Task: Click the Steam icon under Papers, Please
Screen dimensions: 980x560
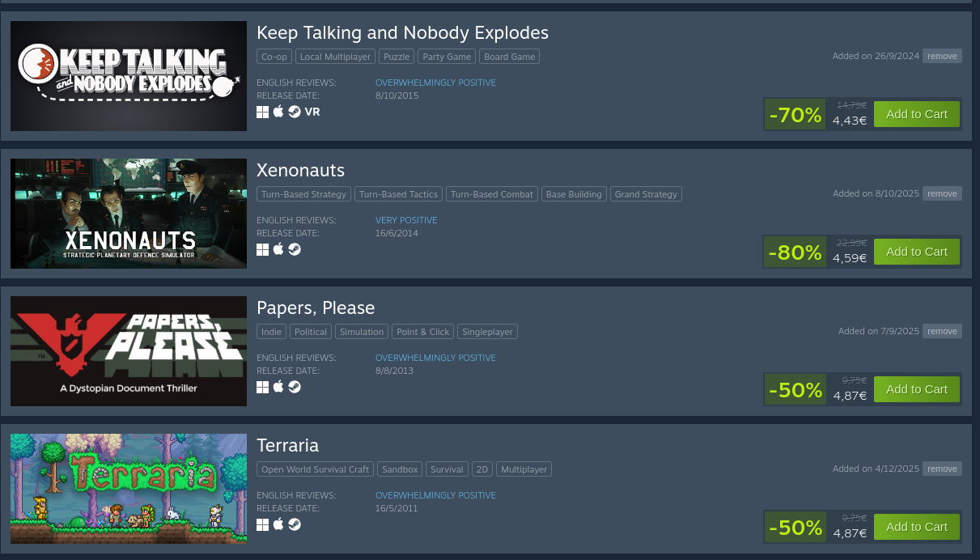Action: tap(295, 387)
